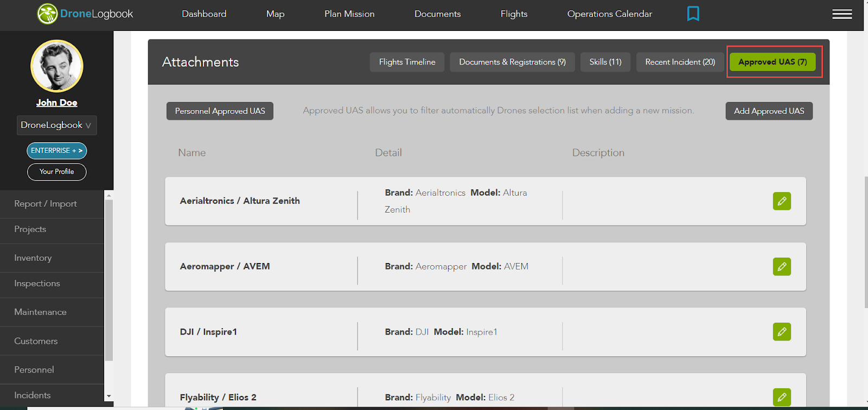868x410 pixels.
Task: Click the Name column header
Action: [192, 153]
